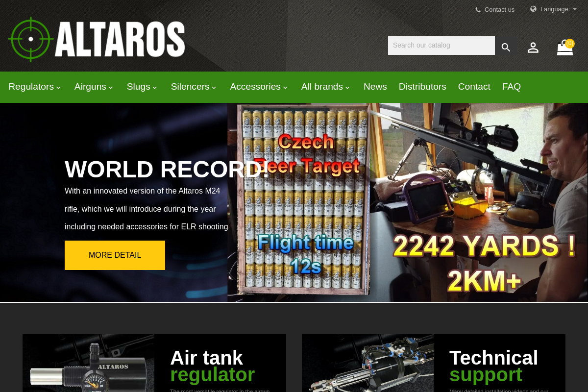588x392 pixels.
Task: Click the Search our catalog field
Action: [441, 46]
